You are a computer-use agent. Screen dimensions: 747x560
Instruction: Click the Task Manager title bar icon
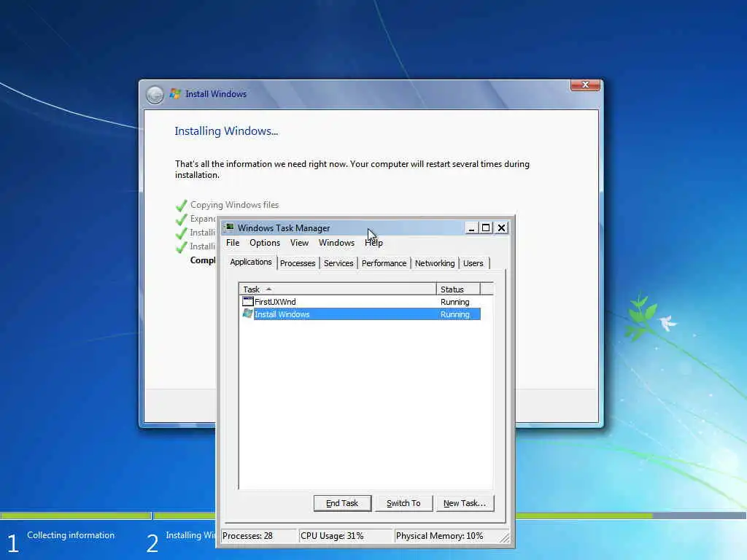click(x=230, y=227)
